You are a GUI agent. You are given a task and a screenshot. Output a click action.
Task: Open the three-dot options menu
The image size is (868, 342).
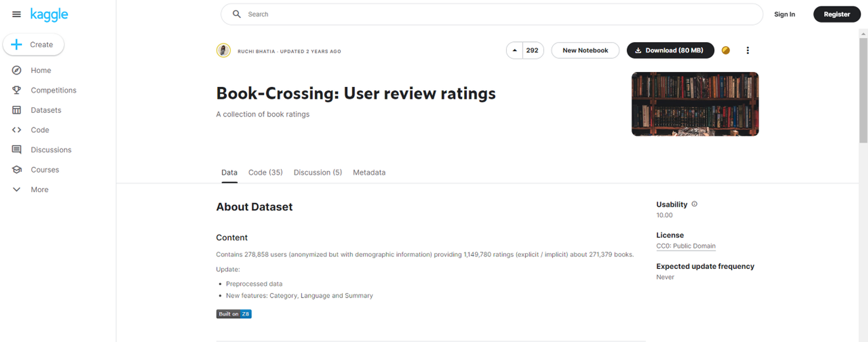747,50
